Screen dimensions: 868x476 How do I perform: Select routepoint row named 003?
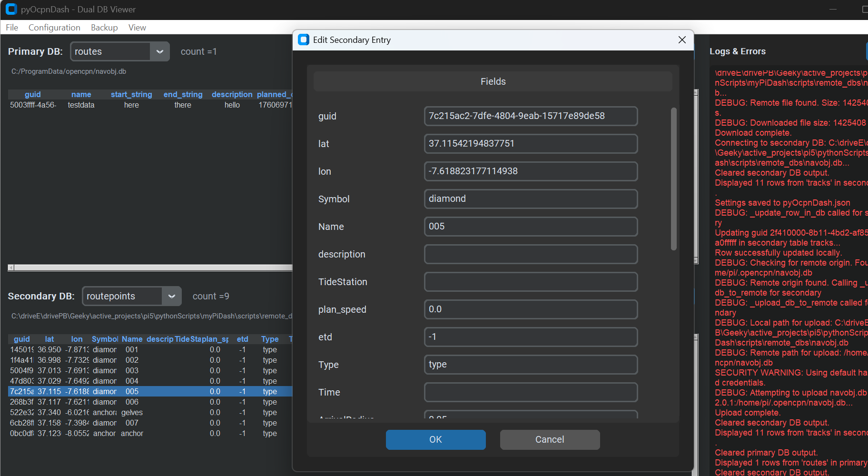pos(150,370)
